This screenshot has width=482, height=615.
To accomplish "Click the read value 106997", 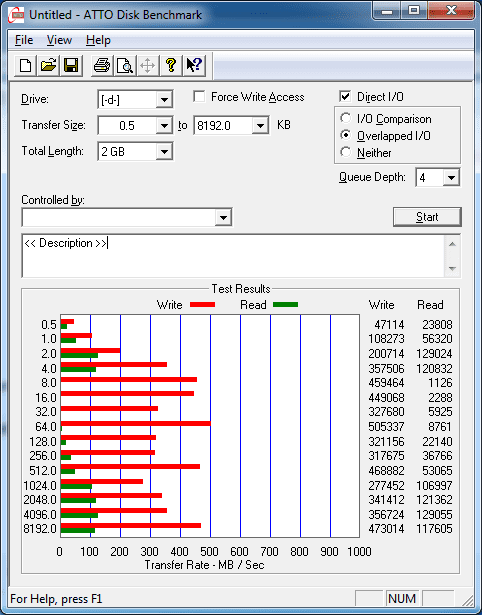I will coord(434,486).
